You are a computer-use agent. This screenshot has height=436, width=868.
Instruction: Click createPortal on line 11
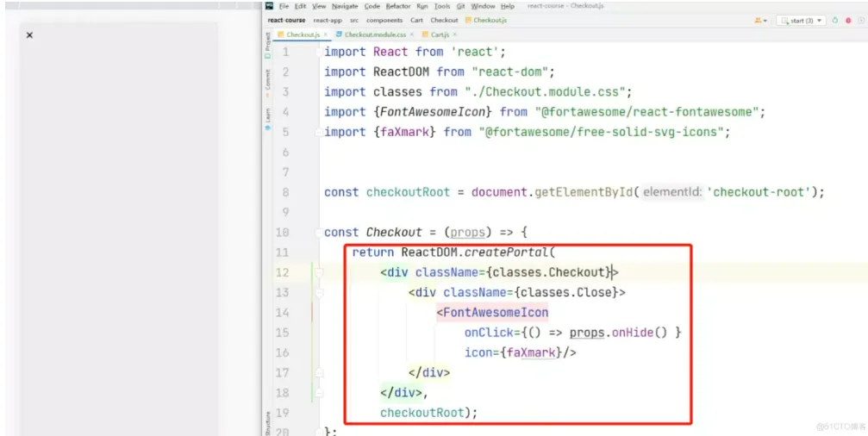506,252
